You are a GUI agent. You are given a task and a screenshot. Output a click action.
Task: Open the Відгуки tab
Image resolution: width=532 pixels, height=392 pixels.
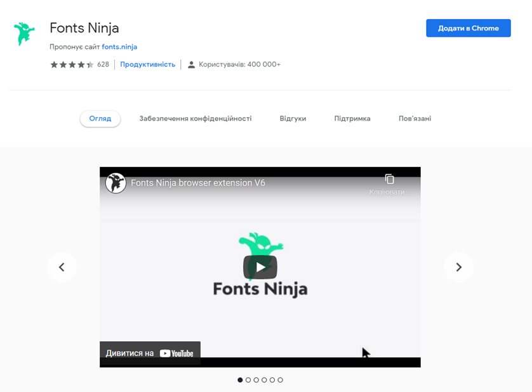pos(293,119)
